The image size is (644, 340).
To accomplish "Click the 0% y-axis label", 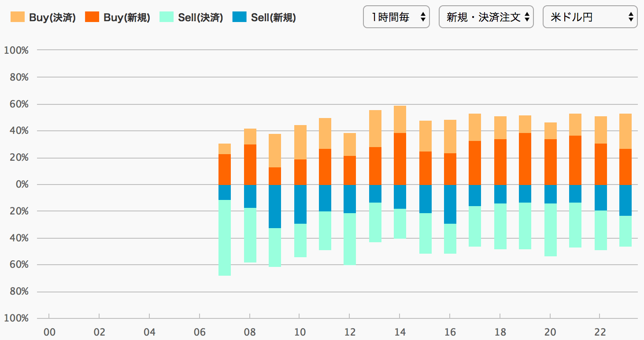I will pos(22,185).
